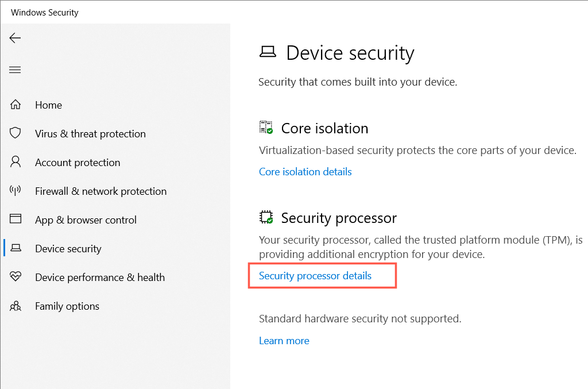Open the hamburger navigation menu

(x=15, y=70)
